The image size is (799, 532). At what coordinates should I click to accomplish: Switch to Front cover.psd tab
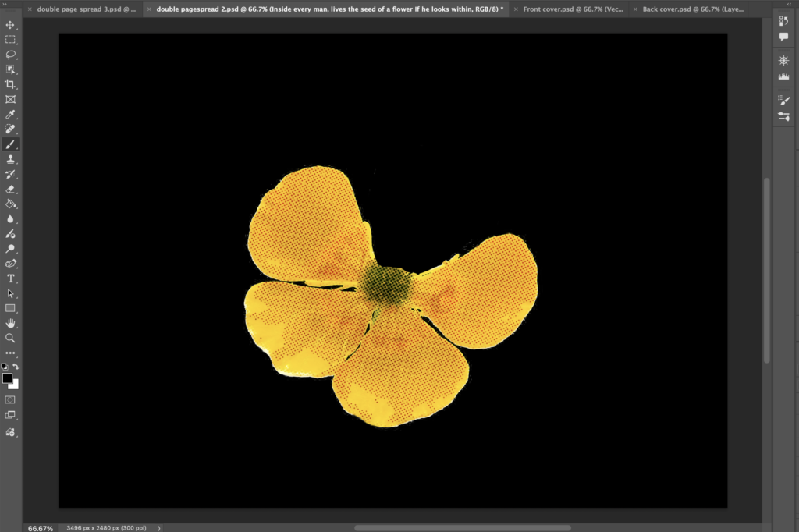point(573,9)
